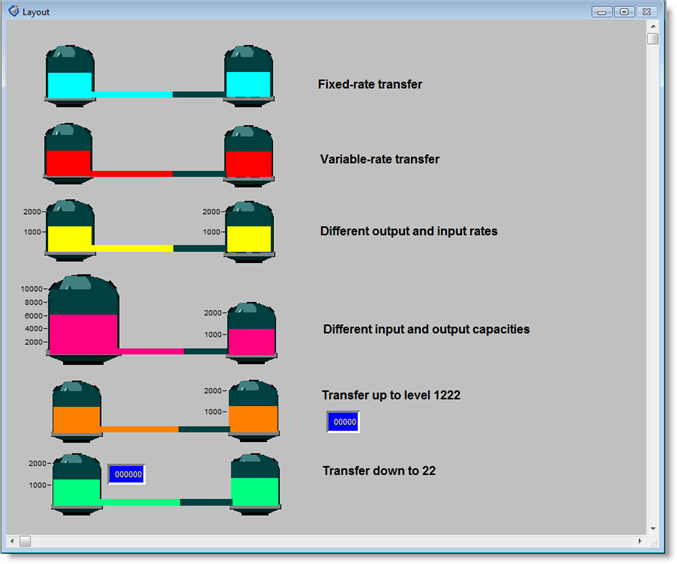Image resolution: width=677 pixels, height=564 pixels.
Task: Click the Layout window icon in title bar
Action: (13, 11)
